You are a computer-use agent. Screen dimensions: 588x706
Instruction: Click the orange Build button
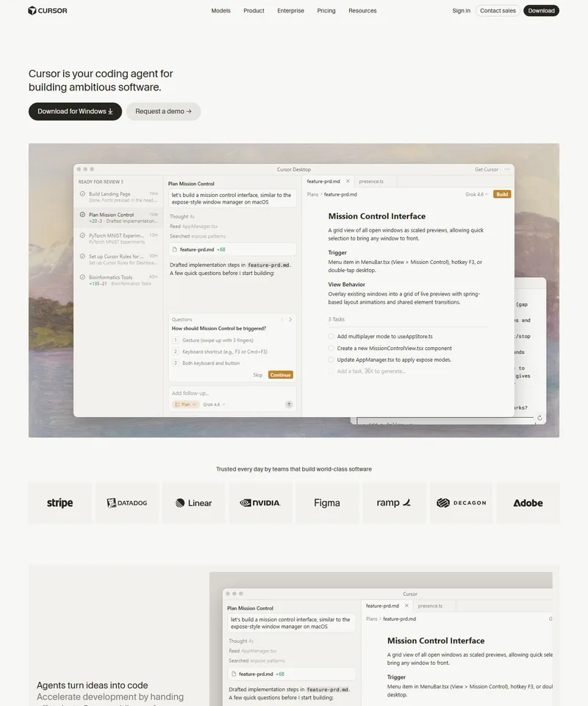tap(502, 194)
